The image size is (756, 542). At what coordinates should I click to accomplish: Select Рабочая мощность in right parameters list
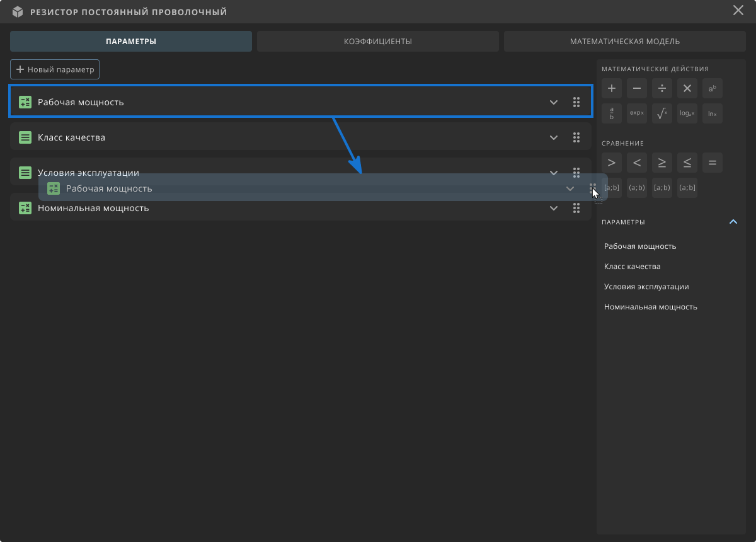point(640,246)
